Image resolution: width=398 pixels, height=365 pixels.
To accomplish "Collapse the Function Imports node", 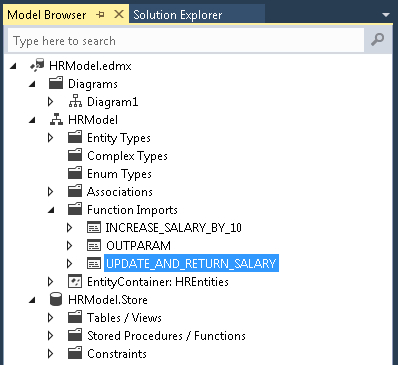I will pyautogui.click(x=51, y=210).
